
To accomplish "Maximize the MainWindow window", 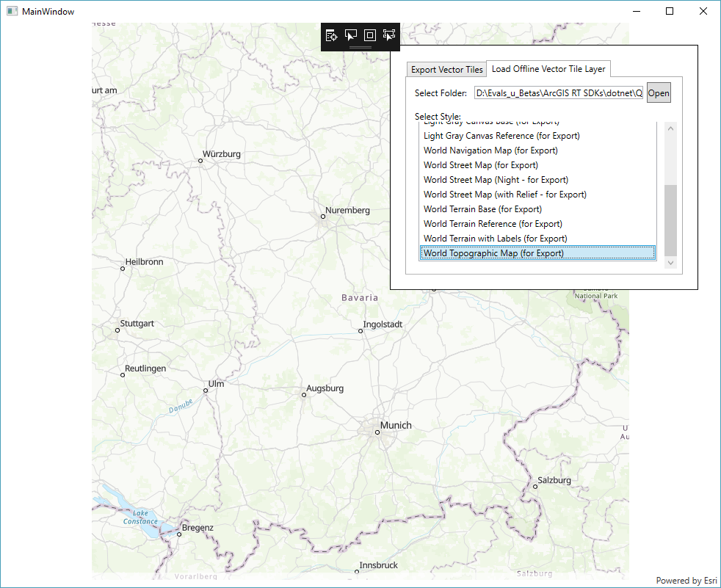I will click(x=670, y=11).
